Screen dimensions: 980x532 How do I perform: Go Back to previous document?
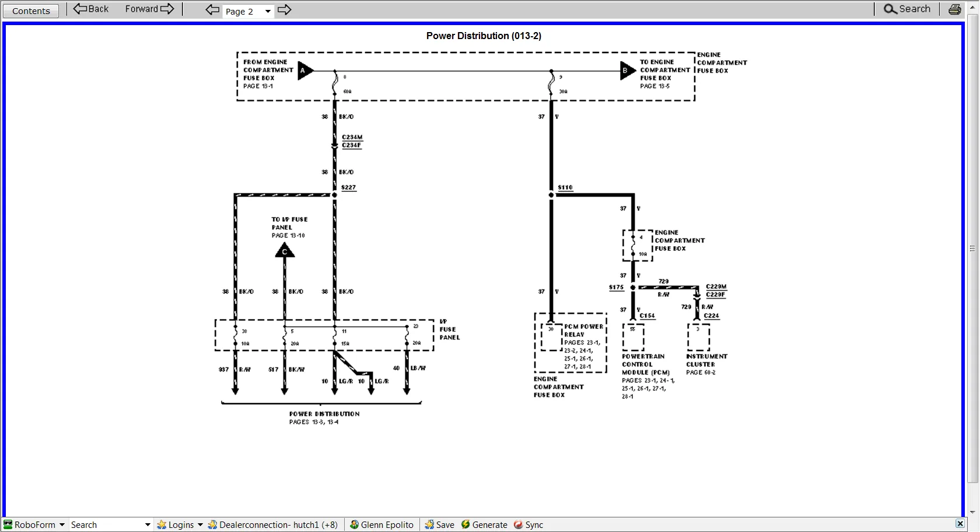91,9
